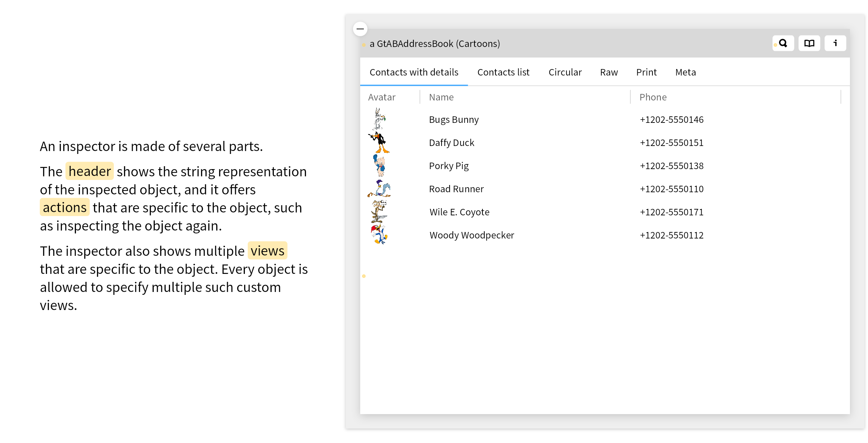Select Daffy Duck avatar image

point(379,142)
